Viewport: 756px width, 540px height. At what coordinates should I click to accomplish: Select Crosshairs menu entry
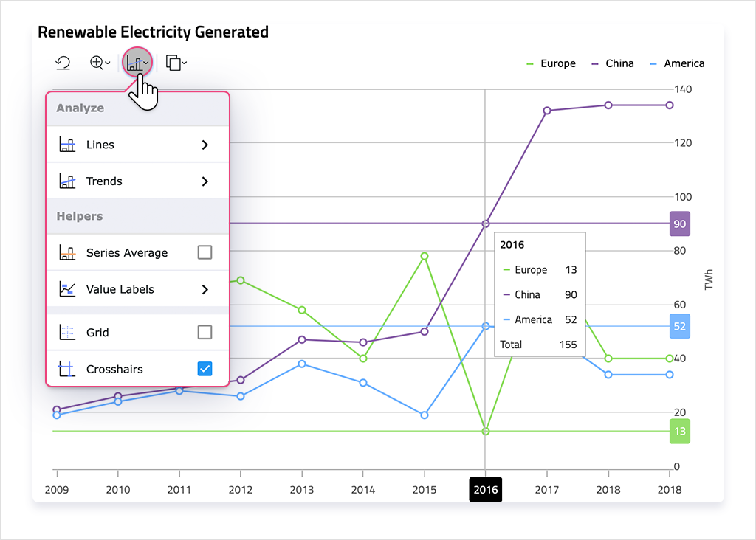coord(137,369)
